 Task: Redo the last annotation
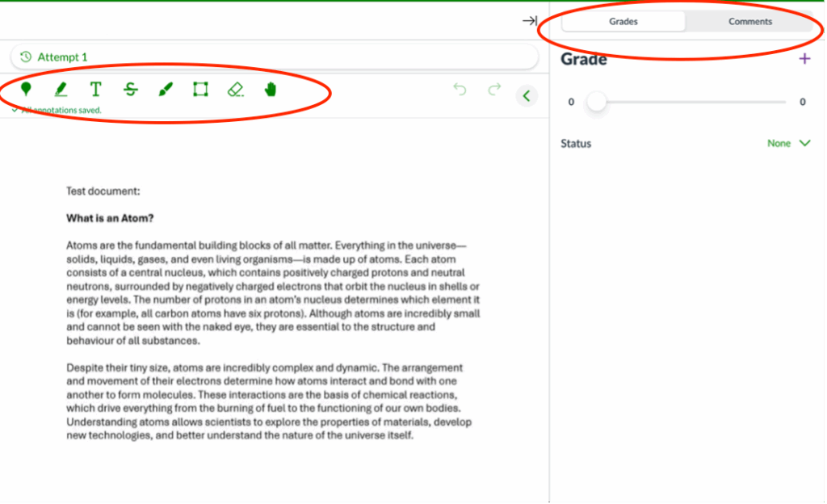[494, 90]
